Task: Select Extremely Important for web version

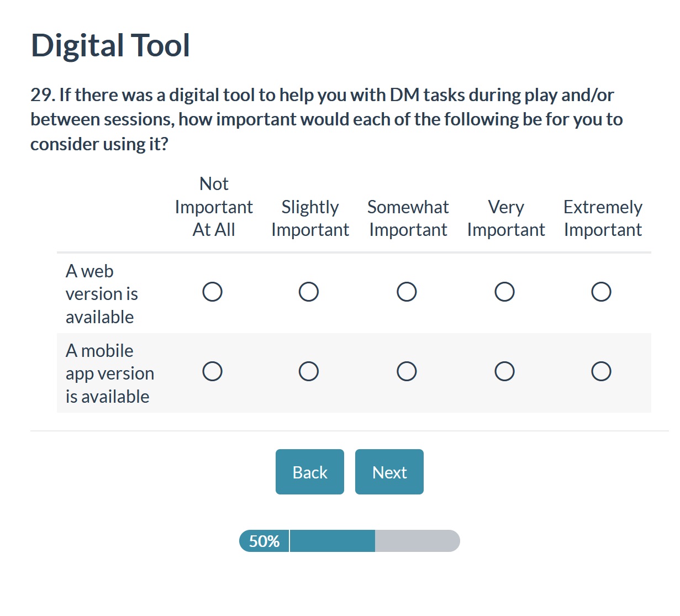Action: [x=601, y=292]
